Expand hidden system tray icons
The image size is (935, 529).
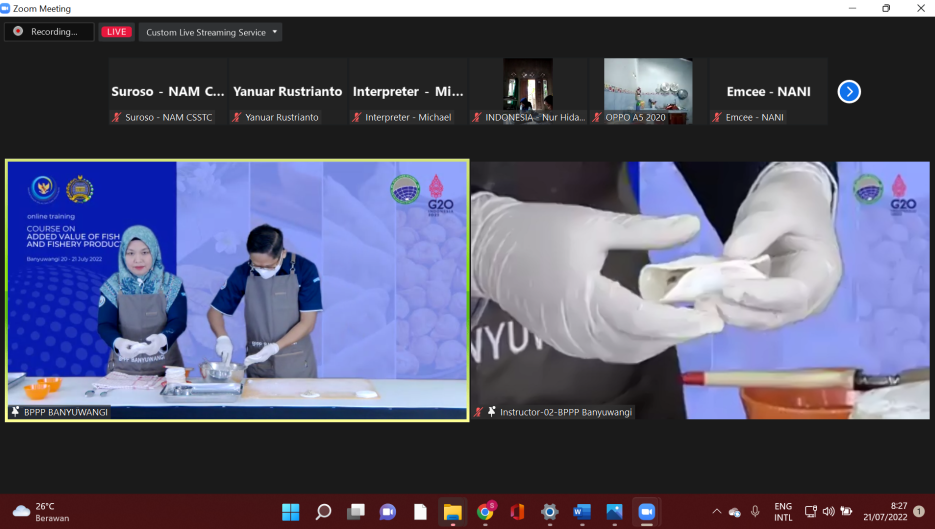[x=716, y=512]
